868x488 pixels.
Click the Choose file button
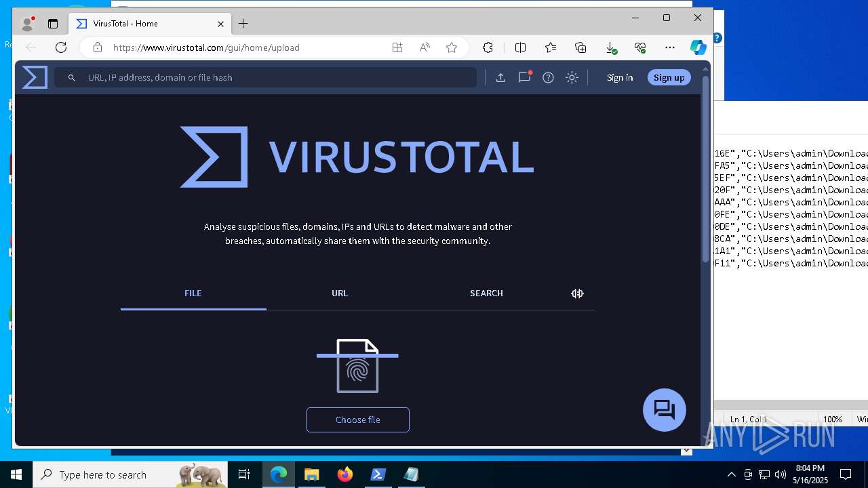358,420
